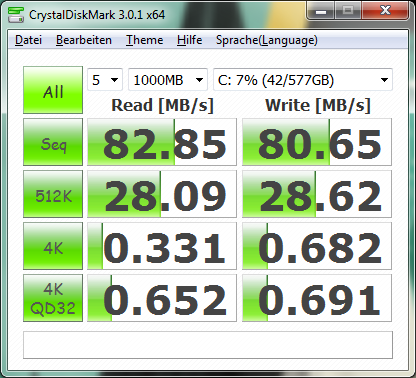Click the Read [MB/s] column header
The image size is (416, 378).
162,105
